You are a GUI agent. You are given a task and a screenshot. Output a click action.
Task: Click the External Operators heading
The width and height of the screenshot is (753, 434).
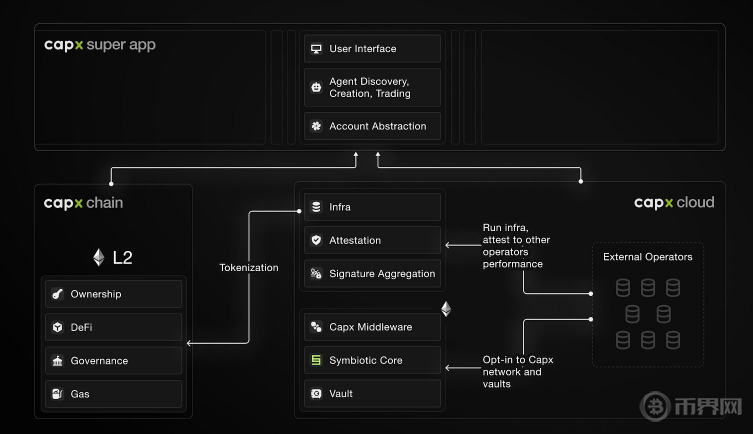tap(648, 257)
